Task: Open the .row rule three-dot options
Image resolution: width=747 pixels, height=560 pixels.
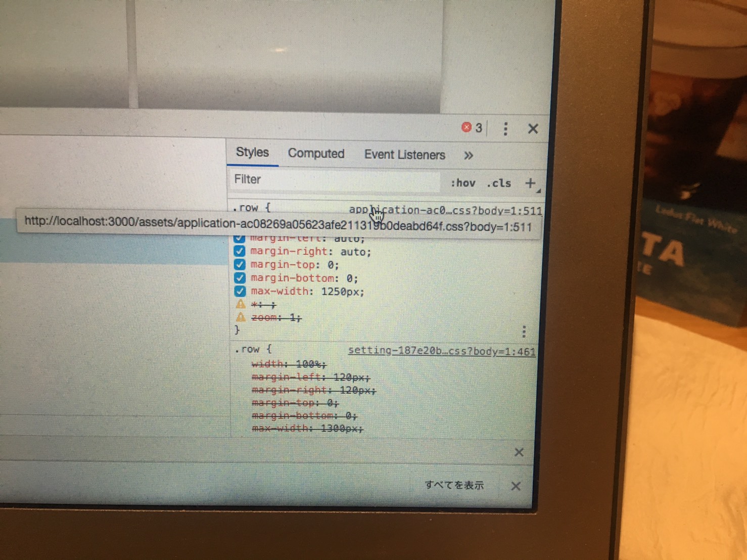Action: click(524, 332)
